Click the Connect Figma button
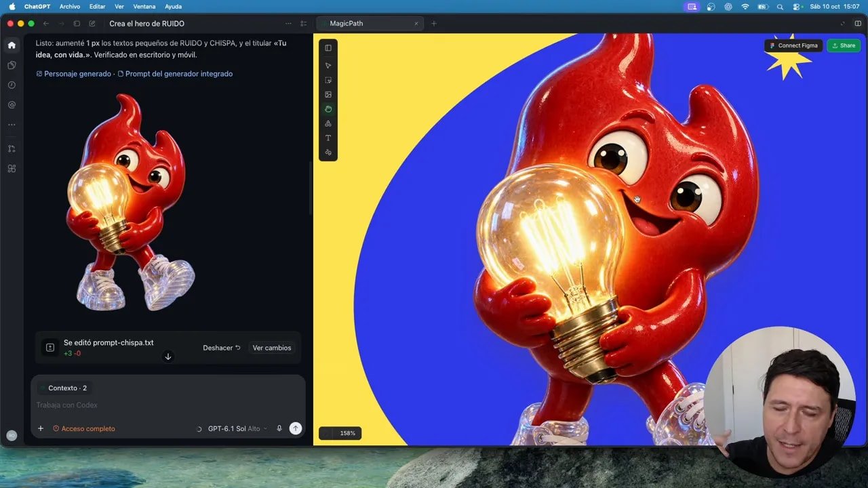This screenshot has height=488, width=868. tap(794, 45)
